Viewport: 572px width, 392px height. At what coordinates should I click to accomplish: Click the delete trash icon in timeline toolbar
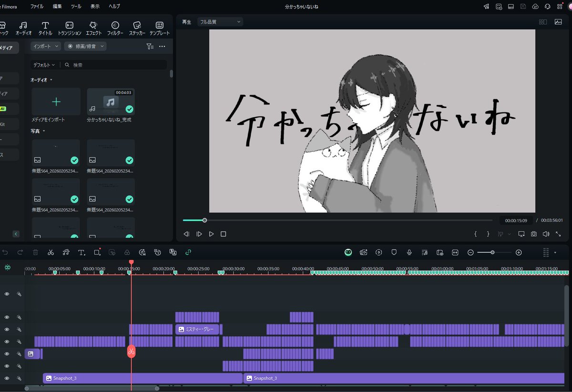click(x=35, y=252)
